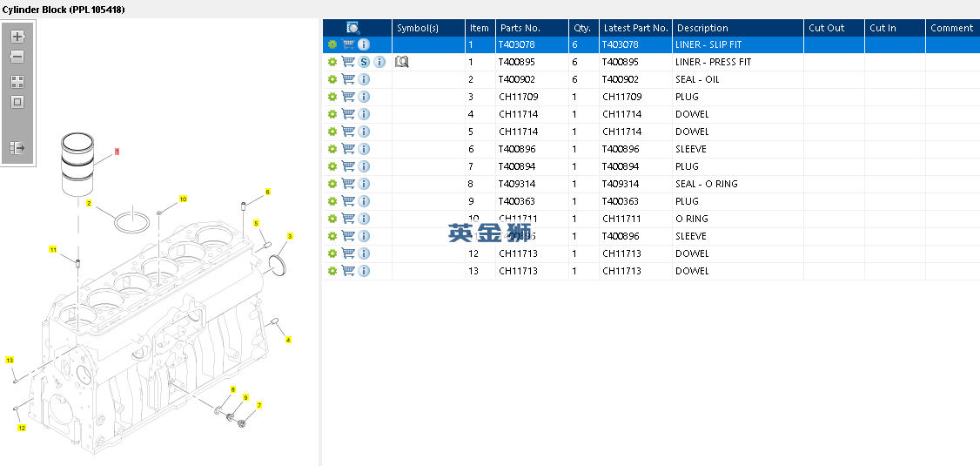Click the four-square grid view icon

[x=17, y=82]
